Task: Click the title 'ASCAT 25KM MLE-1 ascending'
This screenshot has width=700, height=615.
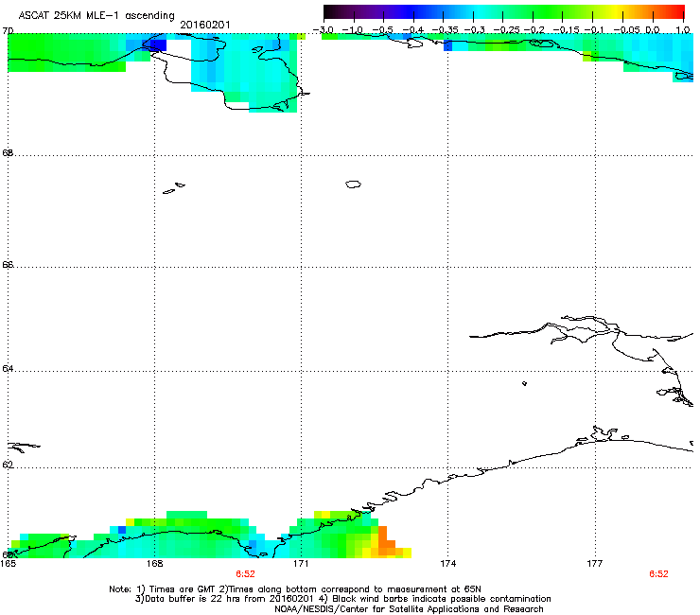Action: click(96, 15)
